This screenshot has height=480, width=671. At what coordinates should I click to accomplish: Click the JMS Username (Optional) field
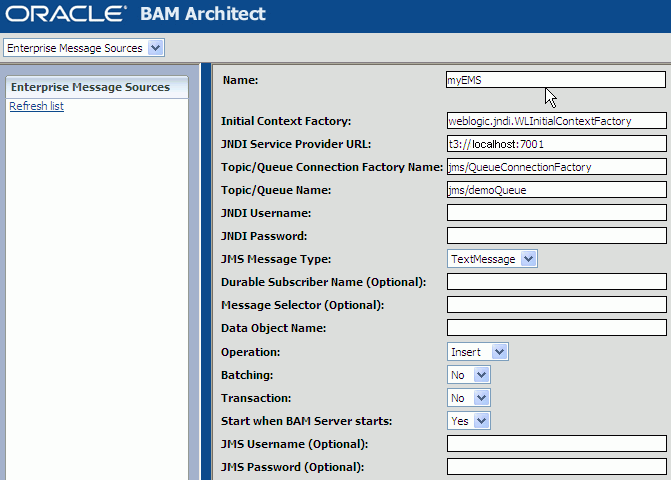click(x=556, y=444)
